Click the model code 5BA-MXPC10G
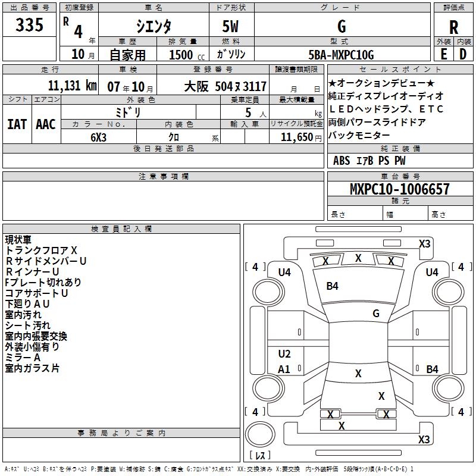The width and height of the screenshot is (476, 476). (x=341, y=55)
